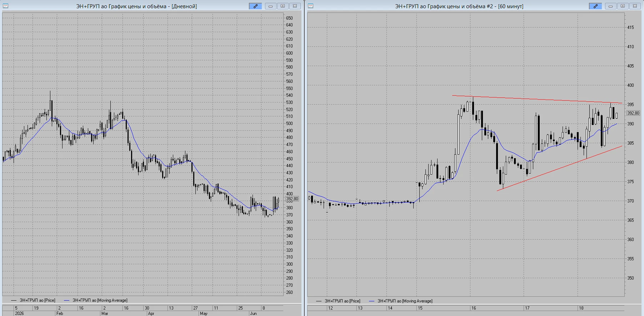This screenshot has height=316, width=644.
Task: Open the system menu icon of the Дневной chart window
Action: [5, 6]
